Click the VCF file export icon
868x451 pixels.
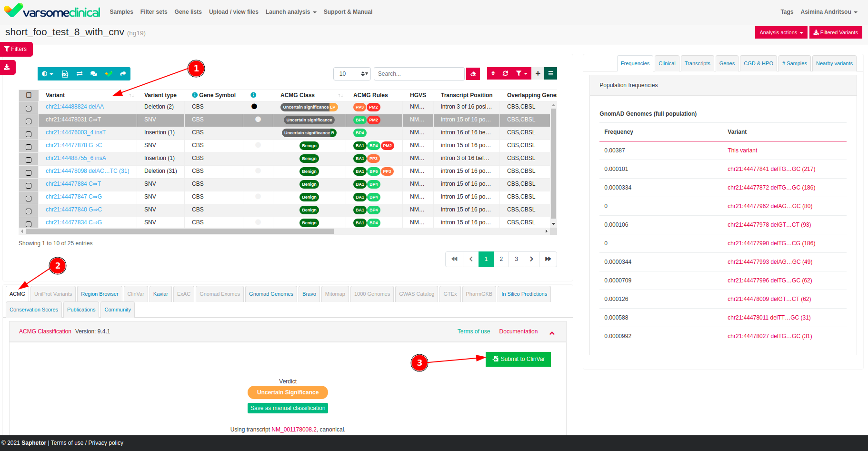tap(65, 74)
